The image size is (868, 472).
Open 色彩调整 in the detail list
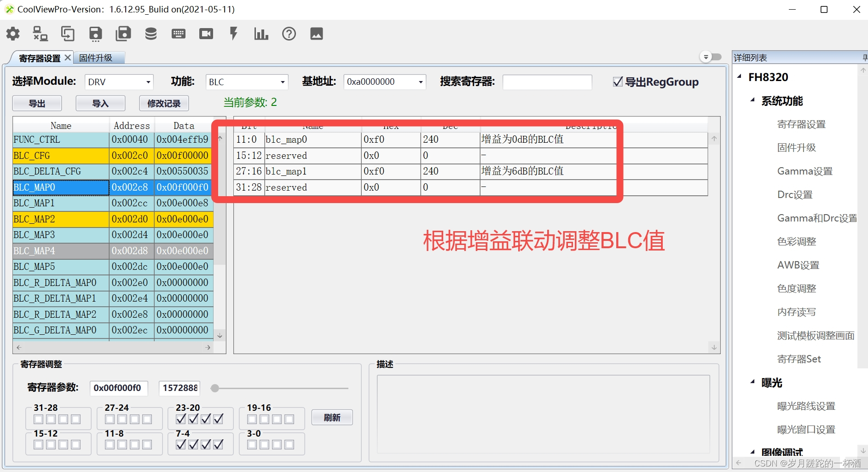coord(797,242)
